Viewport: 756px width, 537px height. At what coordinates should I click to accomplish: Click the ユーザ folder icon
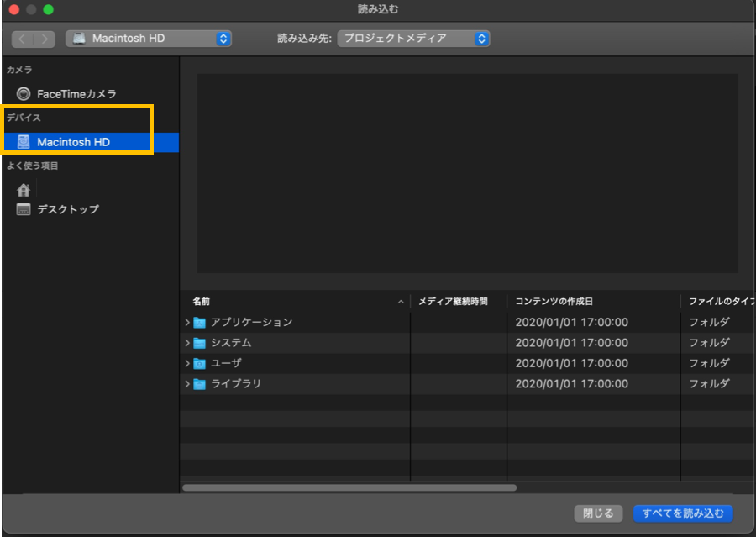tap(199, 363)
